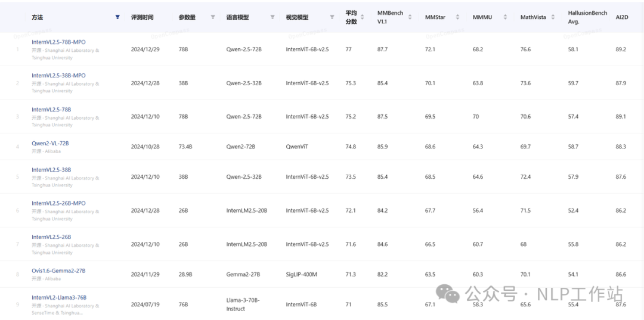The width and height of the screenshot is (644, 320).
Task: Click the AI2D column header
Action: (621, 18)
